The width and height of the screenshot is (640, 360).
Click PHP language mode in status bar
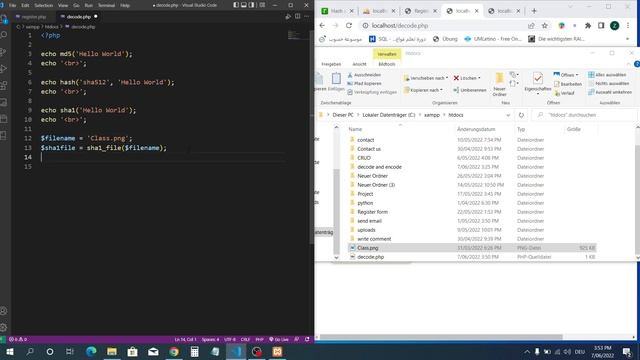click(x=259, y=339)
